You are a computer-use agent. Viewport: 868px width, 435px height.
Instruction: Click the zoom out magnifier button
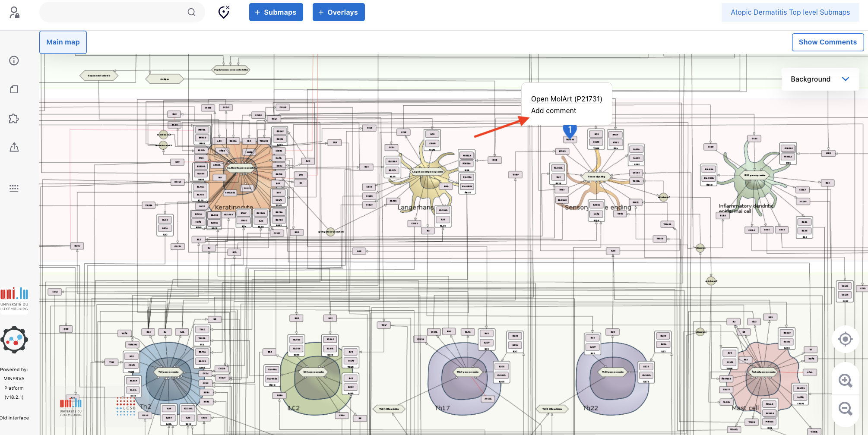845,408
